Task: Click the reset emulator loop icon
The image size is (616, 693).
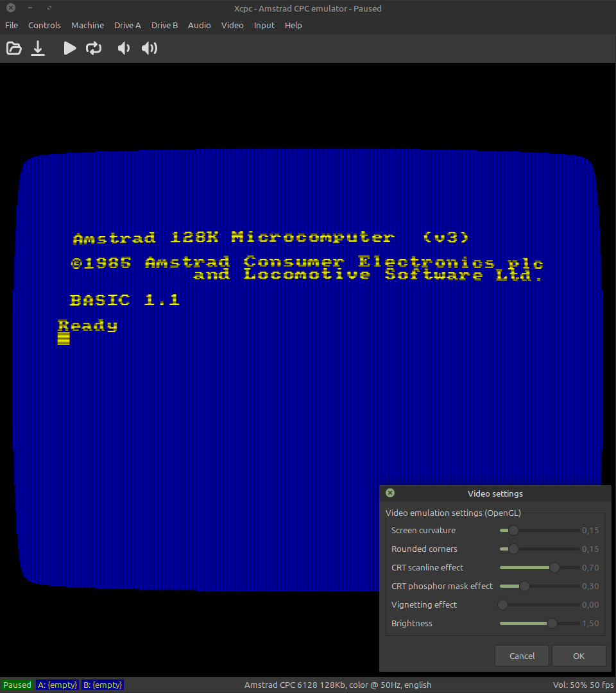Action: tap(94, 48)
